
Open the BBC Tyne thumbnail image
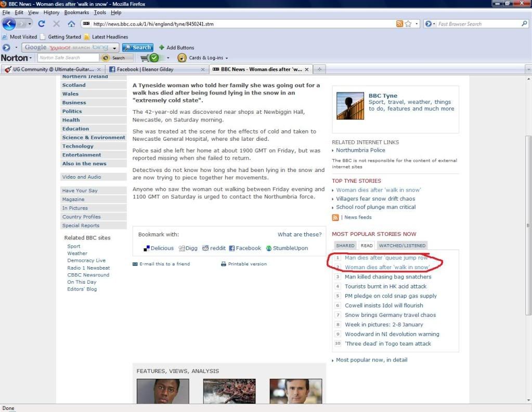pos(350,106)
